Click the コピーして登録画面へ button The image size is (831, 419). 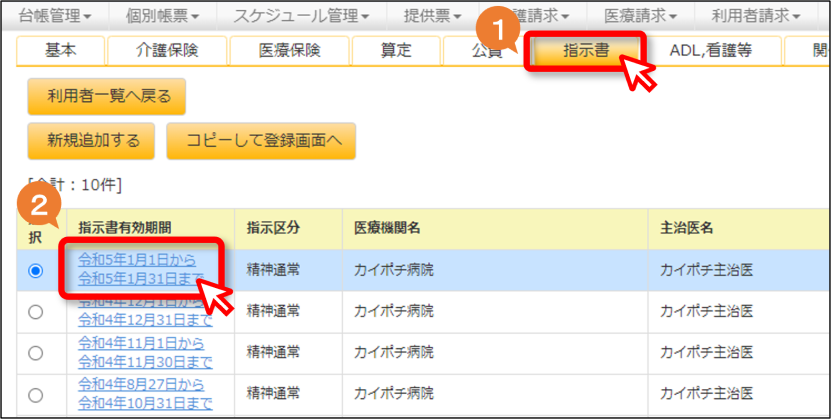tap(261, 141)
